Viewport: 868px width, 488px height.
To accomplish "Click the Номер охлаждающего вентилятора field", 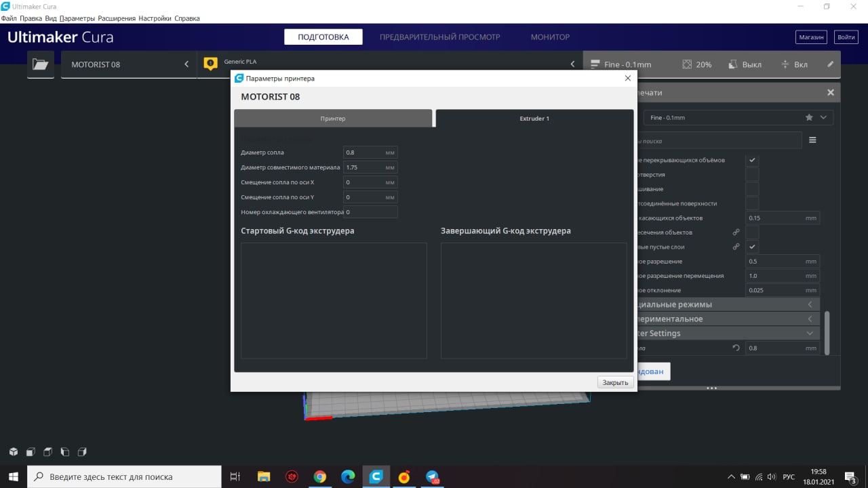I will click(370, 212).
